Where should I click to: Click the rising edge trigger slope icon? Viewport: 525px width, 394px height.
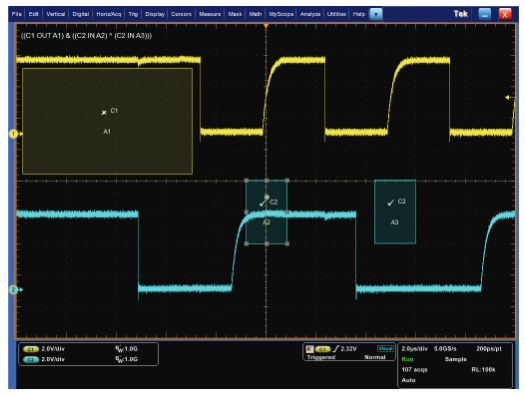tap(336, 349)
